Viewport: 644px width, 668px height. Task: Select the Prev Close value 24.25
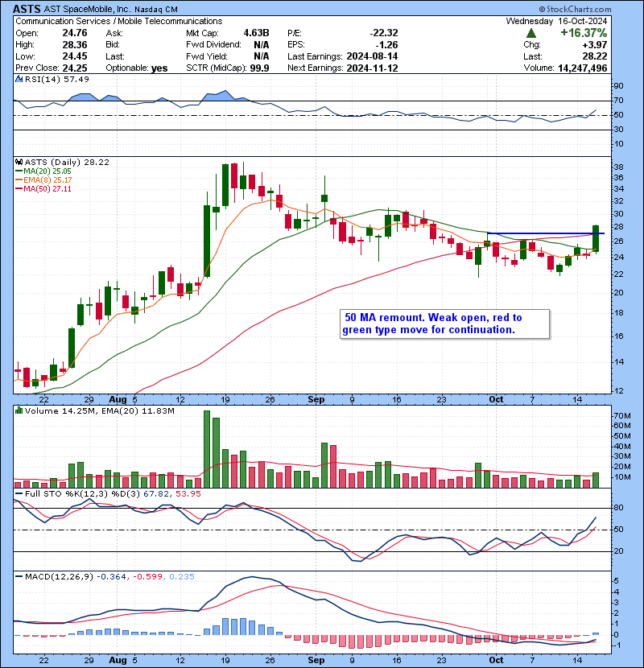pos(75,68)
